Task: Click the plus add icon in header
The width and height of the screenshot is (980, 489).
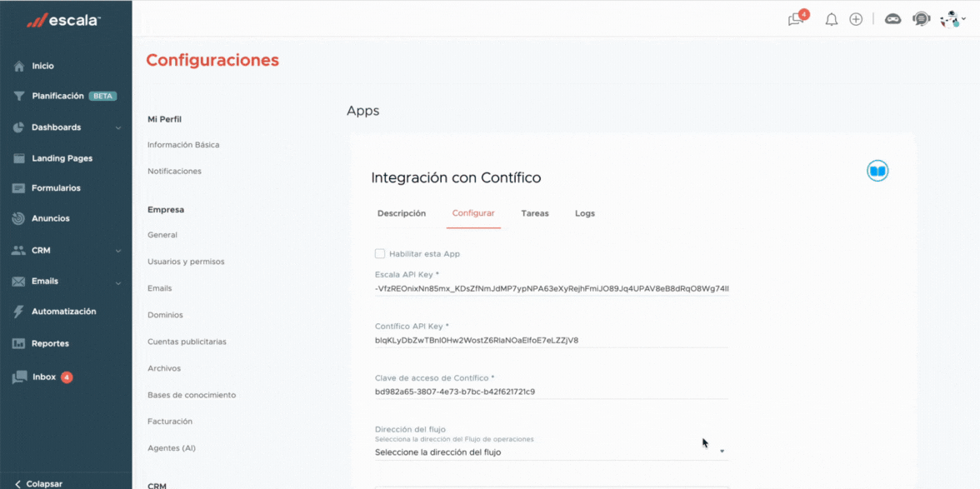Action: [856, 19]
